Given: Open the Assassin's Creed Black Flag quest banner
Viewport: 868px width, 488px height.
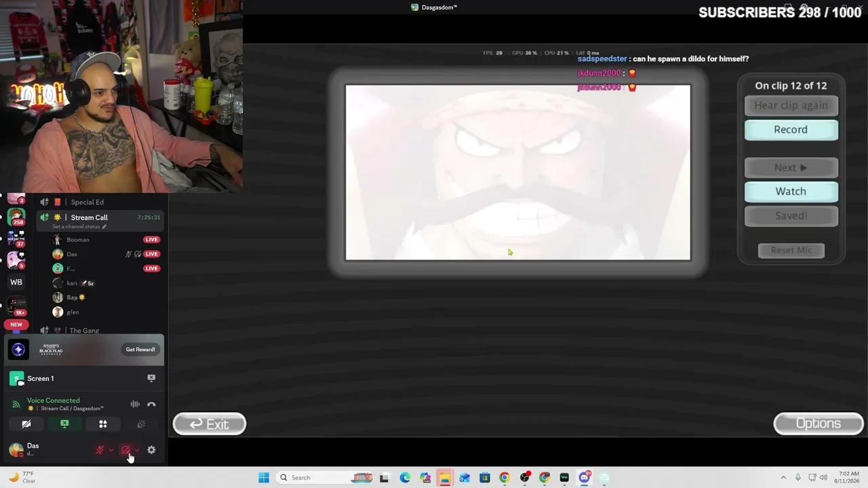Looking at the screenshot, I should [x=85, y=350].
